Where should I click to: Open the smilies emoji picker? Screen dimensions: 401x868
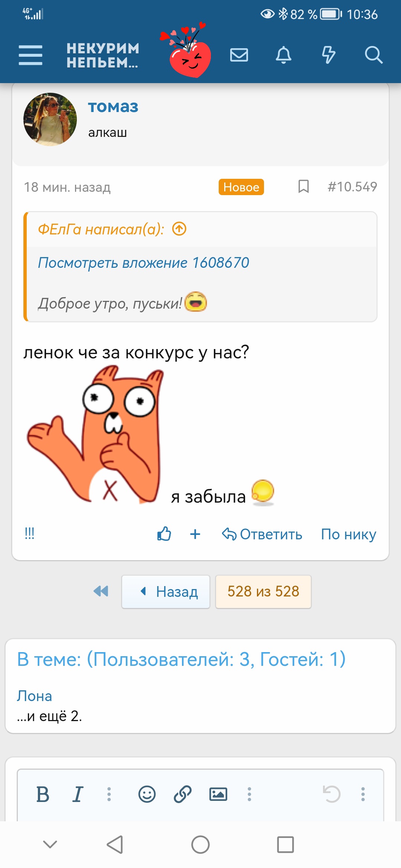pos(147,795)
